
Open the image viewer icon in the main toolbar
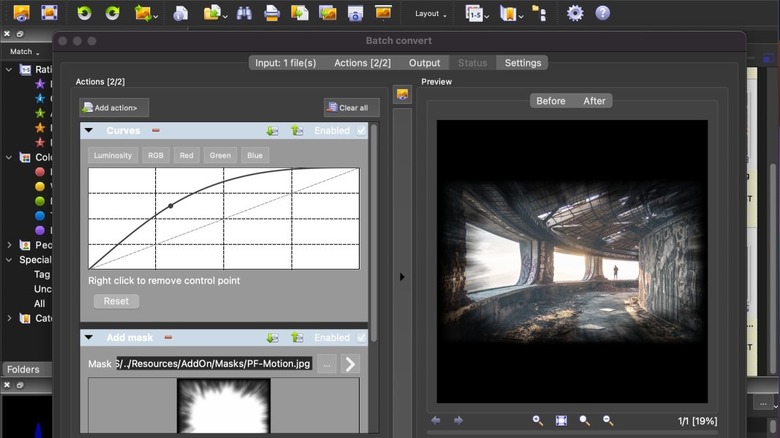pyautogui.click(x=21, y=13)
